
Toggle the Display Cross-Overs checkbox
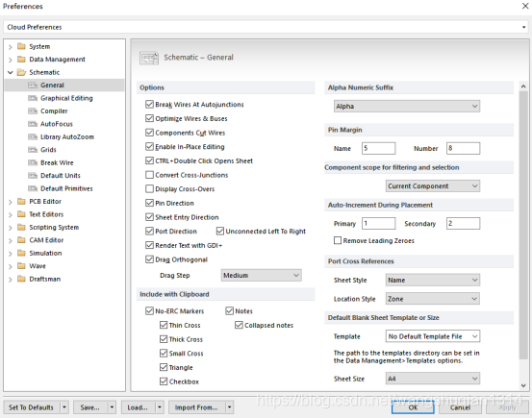[149, 189]
